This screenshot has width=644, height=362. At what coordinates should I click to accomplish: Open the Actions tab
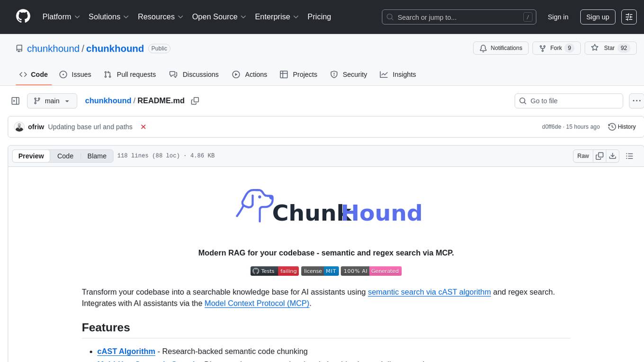(x=250, y=74)
